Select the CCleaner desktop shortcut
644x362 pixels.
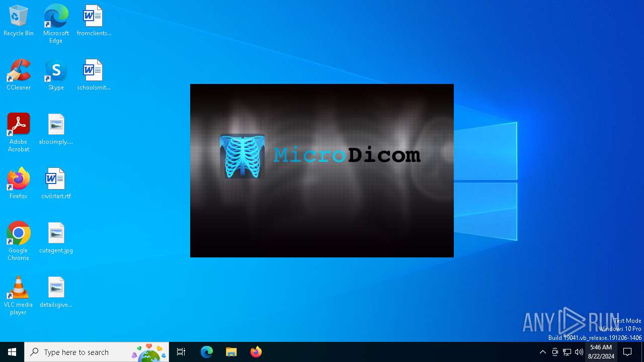pos(19,75)
